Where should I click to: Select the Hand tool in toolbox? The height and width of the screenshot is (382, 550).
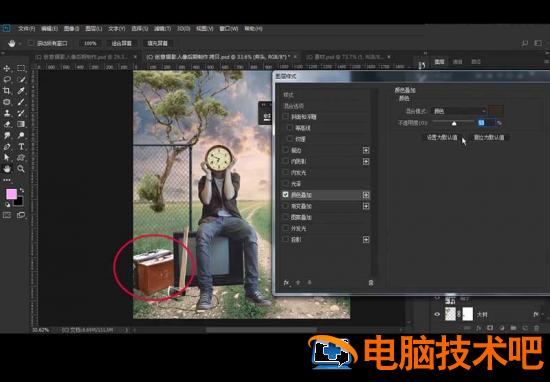(7, 169)
